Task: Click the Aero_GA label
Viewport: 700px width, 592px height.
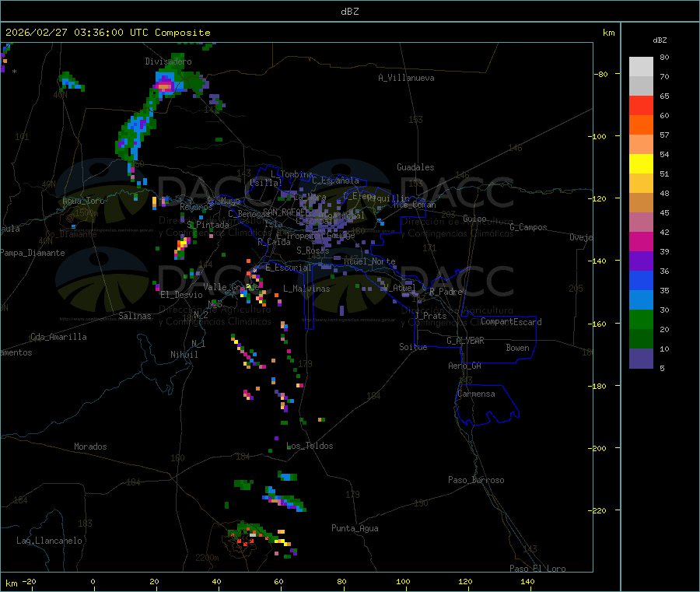Action: tap(465, 366)
